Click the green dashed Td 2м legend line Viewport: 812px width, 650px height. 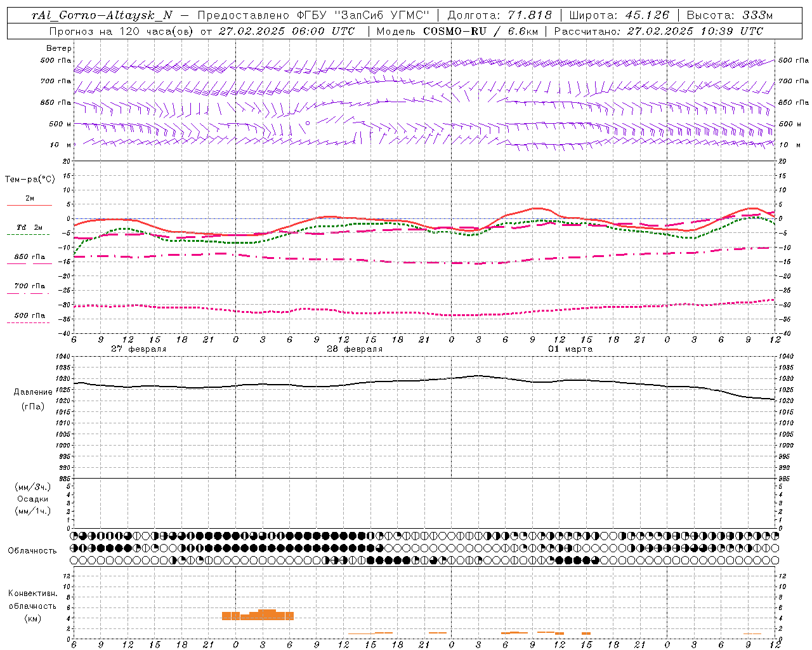28,234
